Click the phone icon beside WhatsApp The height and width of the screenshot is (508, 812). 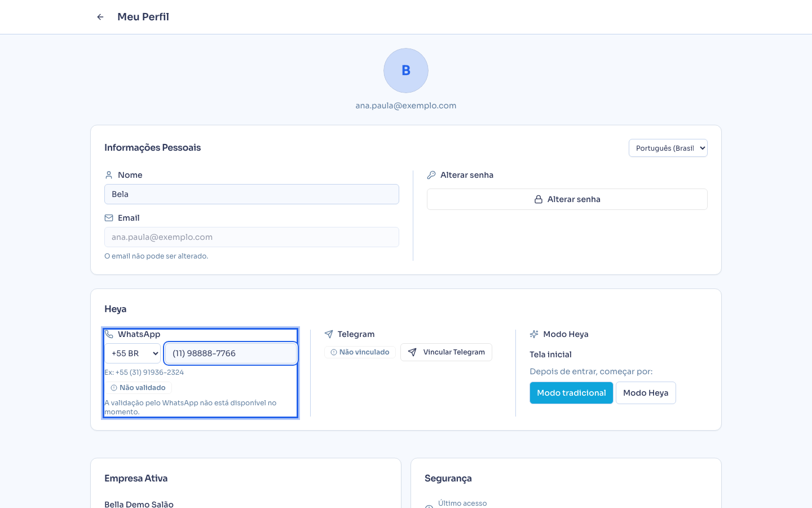click(x=109, y=334)
